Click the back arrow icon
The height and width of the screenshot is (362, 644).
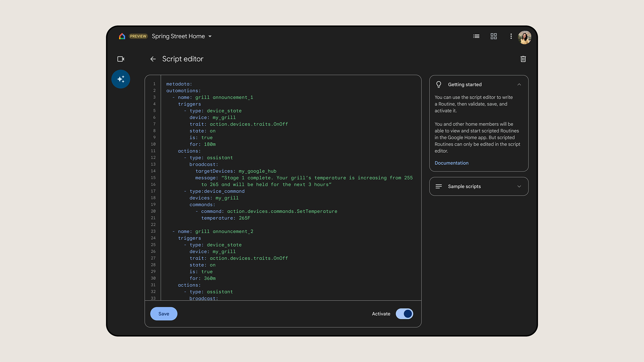point(153,59)
